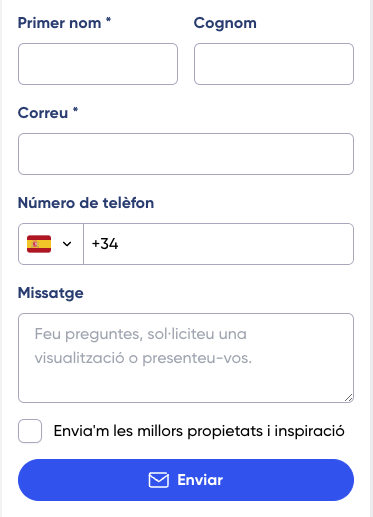Viewport: 373px width, 517px height.
Task: Click the asterisk beside Primer nom
Action: click(108, 20)
